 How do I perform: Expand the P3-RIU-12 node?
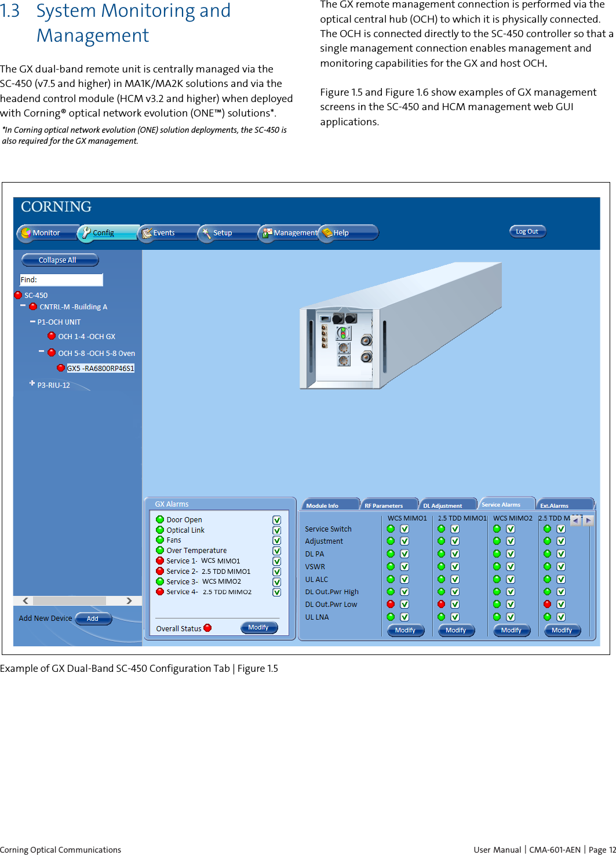(x=32, y=383)
